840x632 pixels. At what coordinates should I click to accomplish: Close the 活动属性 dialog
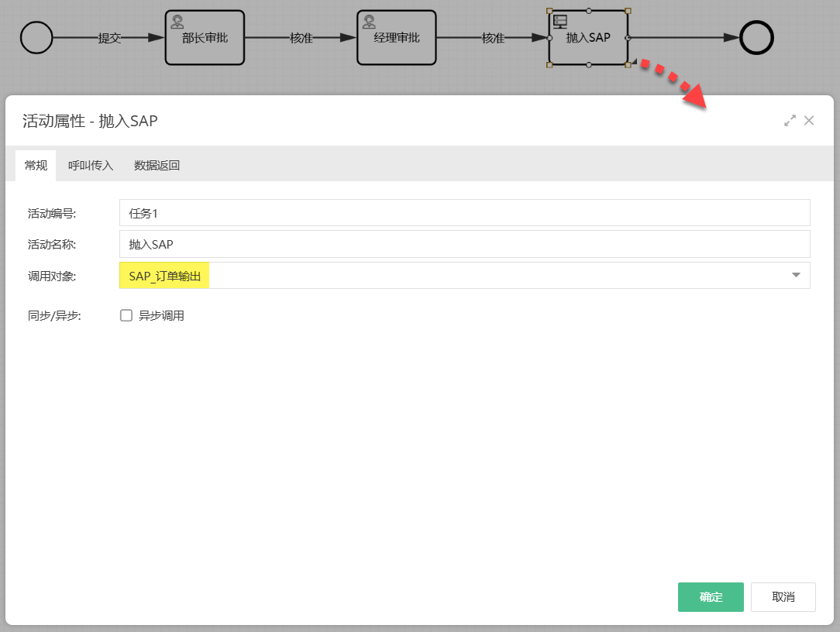809,121
